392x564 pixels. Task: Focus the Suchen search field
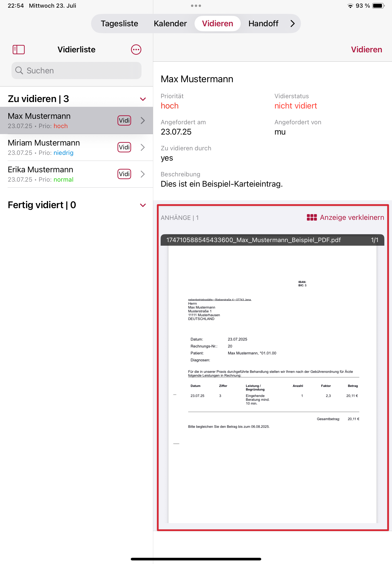pos(76,70)
